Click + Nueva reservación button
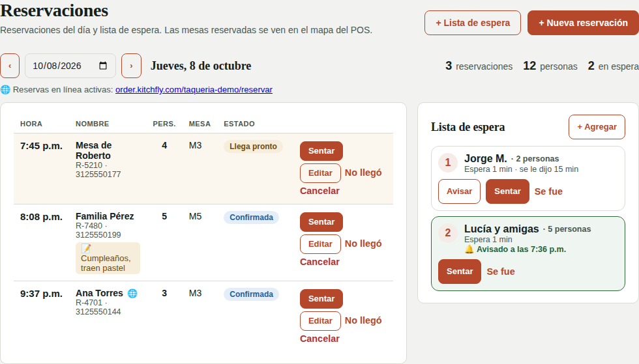The image size is (639, 364). click(583, 23)
